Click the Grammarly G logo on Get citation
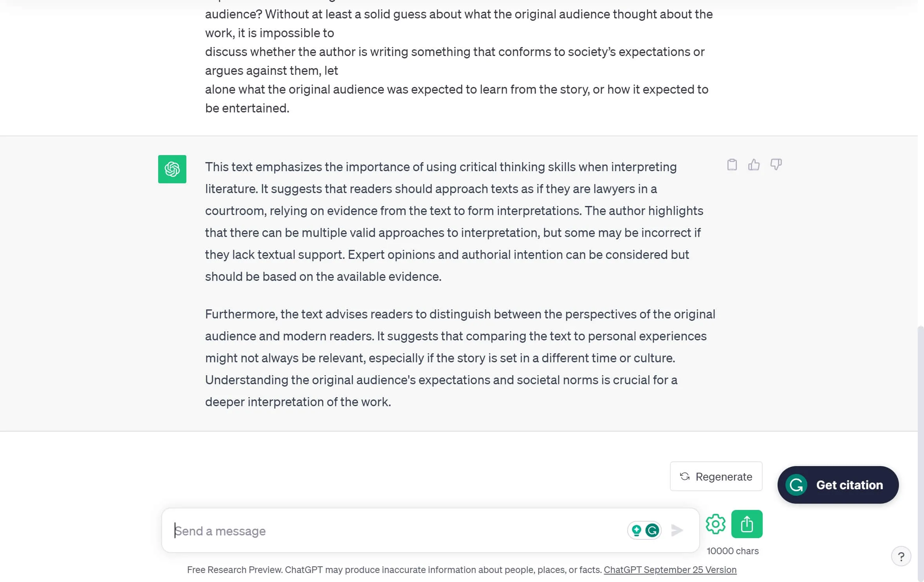924x582 pixels. [x=796, y=484]
